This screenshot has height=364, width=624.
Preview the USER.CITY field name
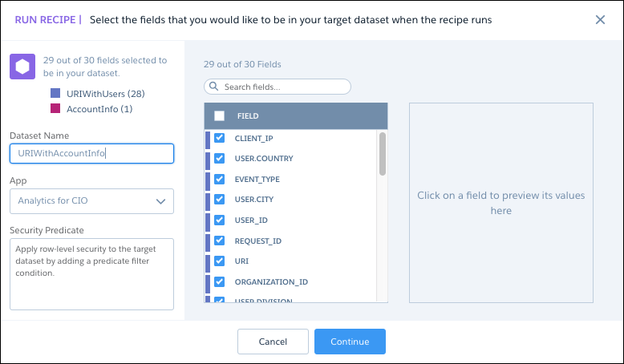pos(254,200)
